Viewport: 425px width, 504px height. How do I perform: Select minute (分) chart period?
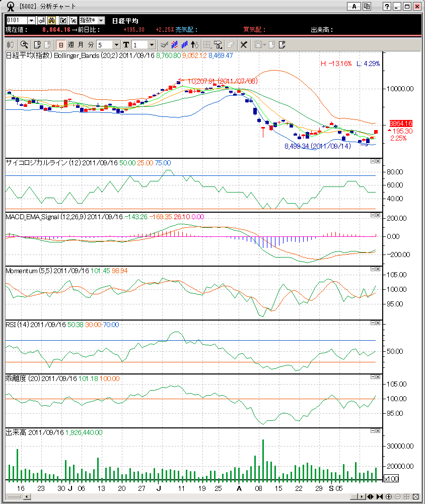pos(91,45)
